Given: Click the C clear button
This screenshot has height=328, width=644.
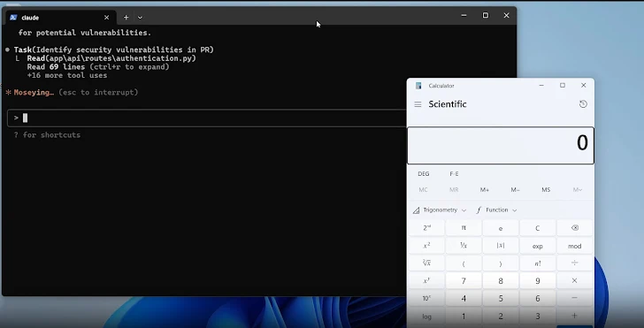Looking at the screenshot, I should click(x=537, y=228).
